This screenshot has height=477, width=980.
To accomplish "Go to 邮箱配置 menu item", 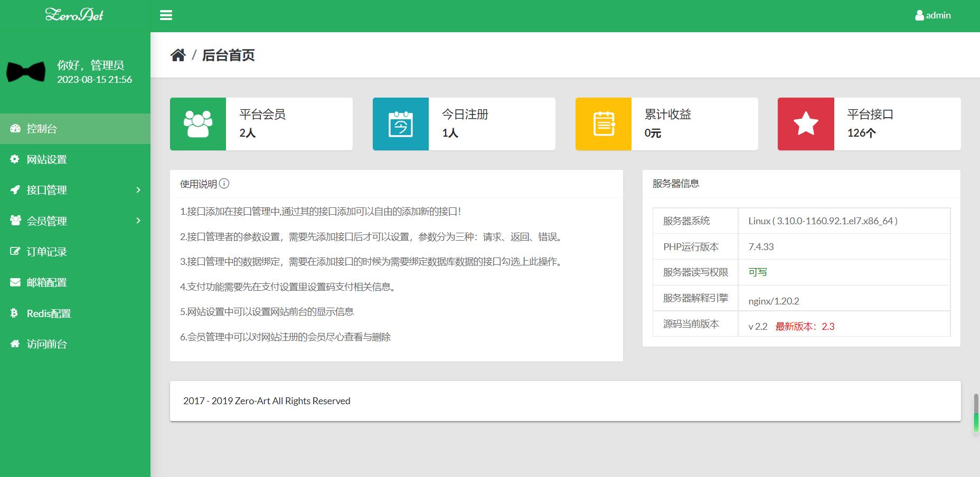I will pos(75,282).
